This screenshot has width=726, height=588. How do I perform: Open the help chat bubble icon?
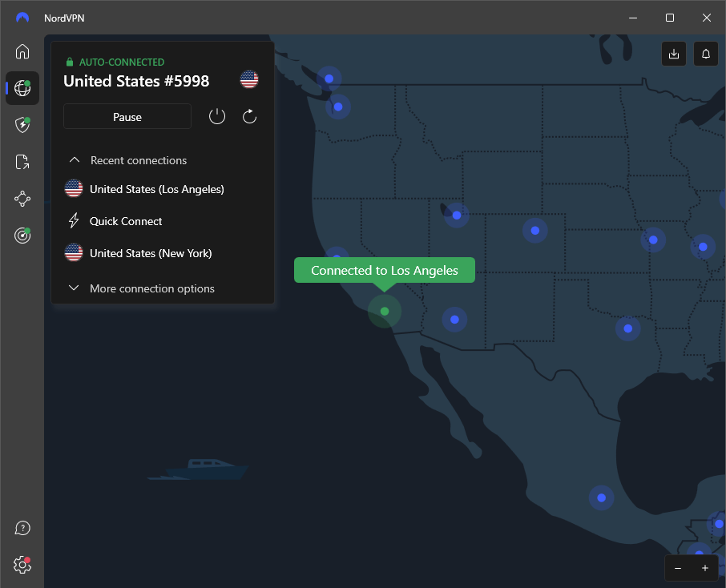click(x=22, y=528)
